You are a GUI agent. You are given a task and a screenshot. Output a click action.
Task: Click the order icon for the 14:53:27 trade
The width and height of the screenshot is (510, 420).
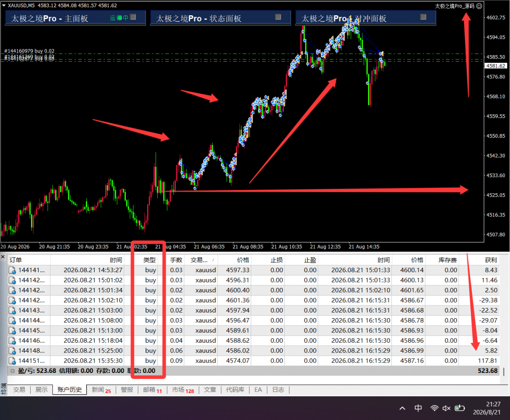click(x=13, y=270)
